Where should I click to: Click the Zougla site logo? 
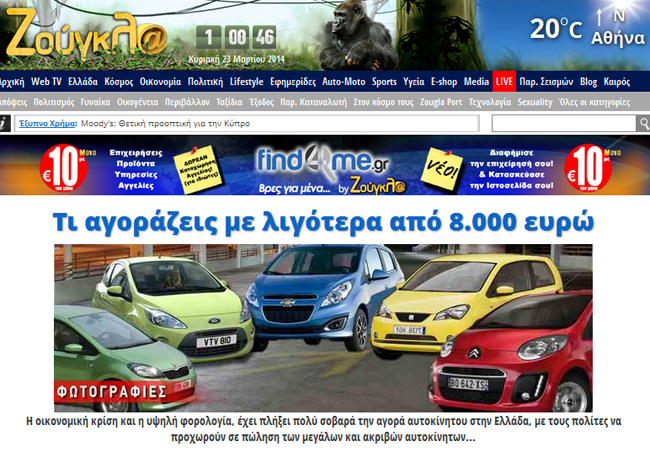[x=84, y=34]
